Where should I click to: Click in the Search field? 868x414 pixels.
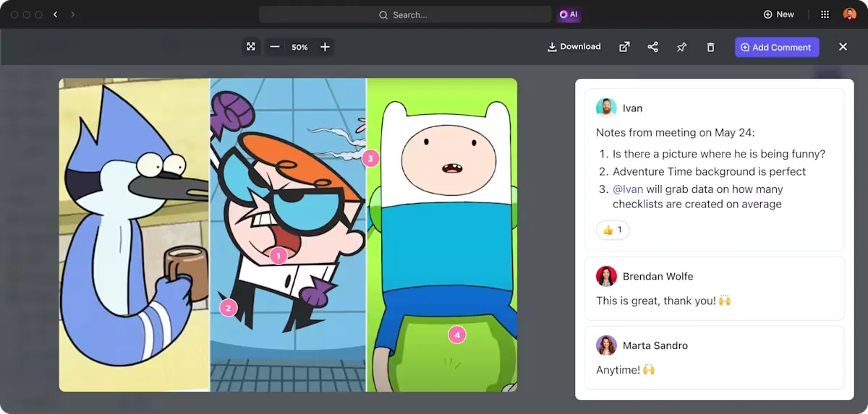(405, 14)
